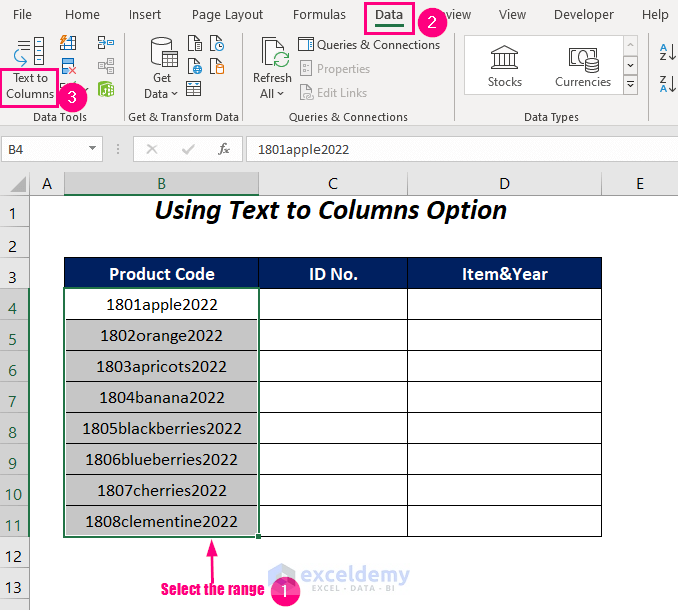678x610 pixels.
Task: Click the Consolidate icon in Data Tools
Action: tap(106, 43)
